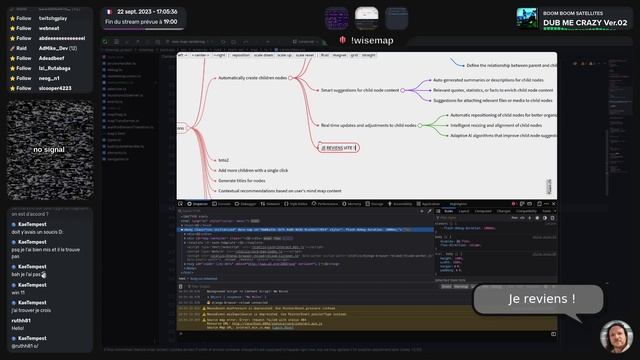Open the sidebar tabs overflow dropdown
The width and height of the screenshot is (640, 360).
click(555, 211)
